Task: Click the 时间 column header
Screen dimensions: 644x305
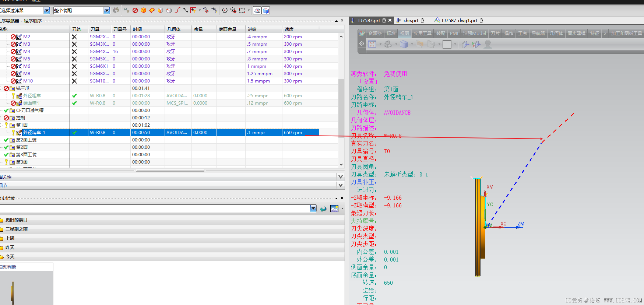Action: [x=148, y=29]
